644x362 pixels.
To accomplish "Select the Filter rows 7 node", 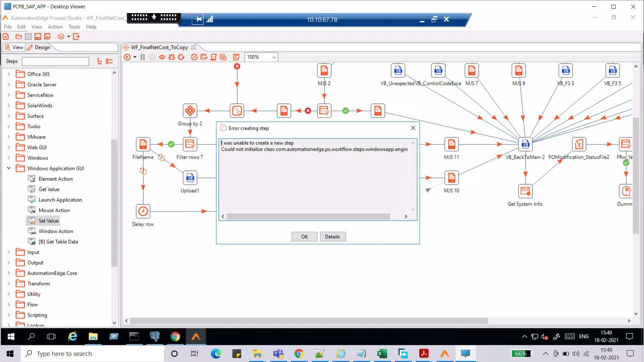I will click(x=190, y=144).
